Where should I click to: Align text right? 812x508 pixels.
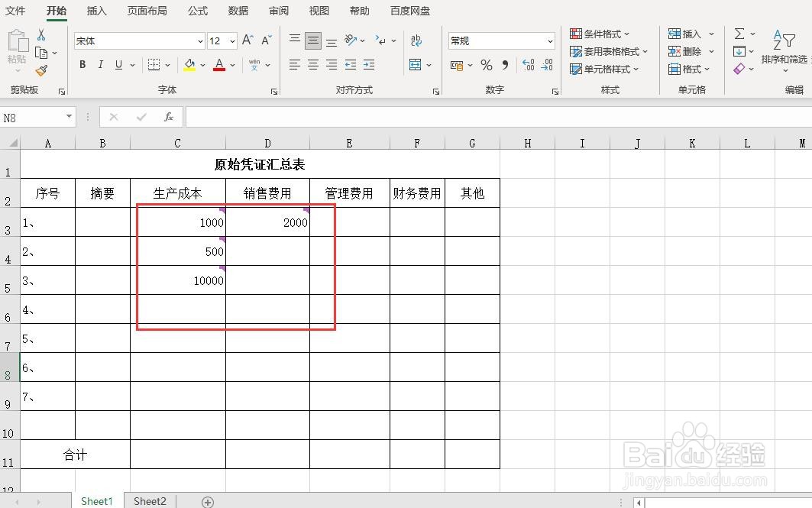(x=332, y=64)
